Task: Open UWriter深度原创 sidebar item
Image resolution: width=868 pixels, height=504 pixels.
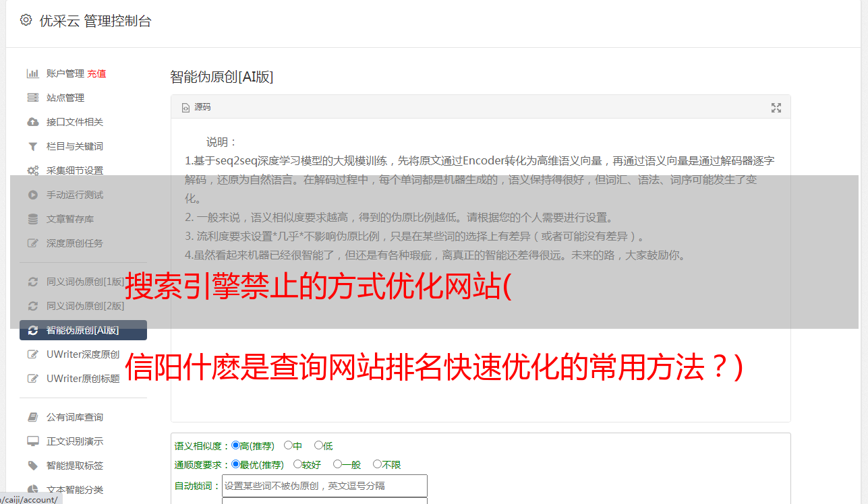Action: point(84,354)
